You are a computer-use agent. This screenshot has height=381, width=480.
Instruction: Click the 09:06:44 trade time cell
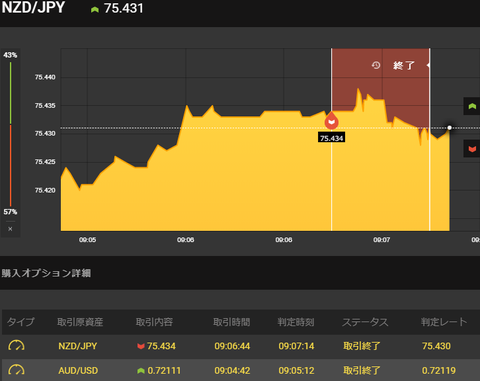[232, 346]
